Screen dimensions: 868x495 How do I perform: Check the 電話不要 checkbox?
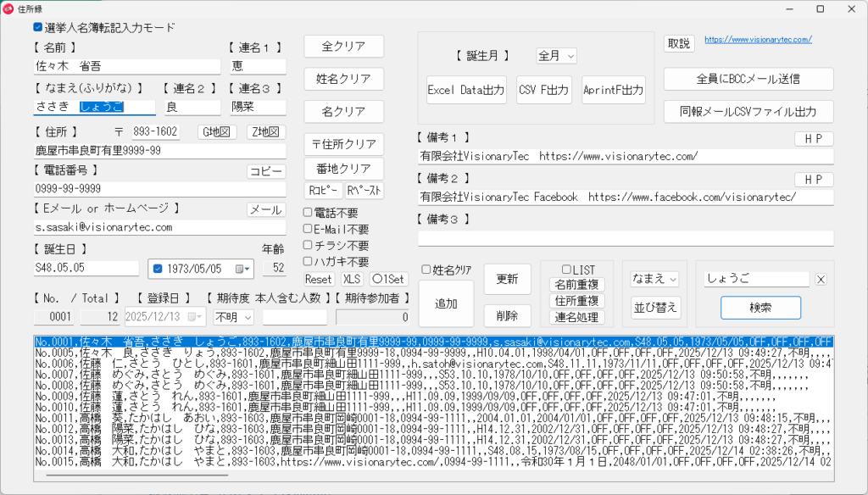(309, 212)
